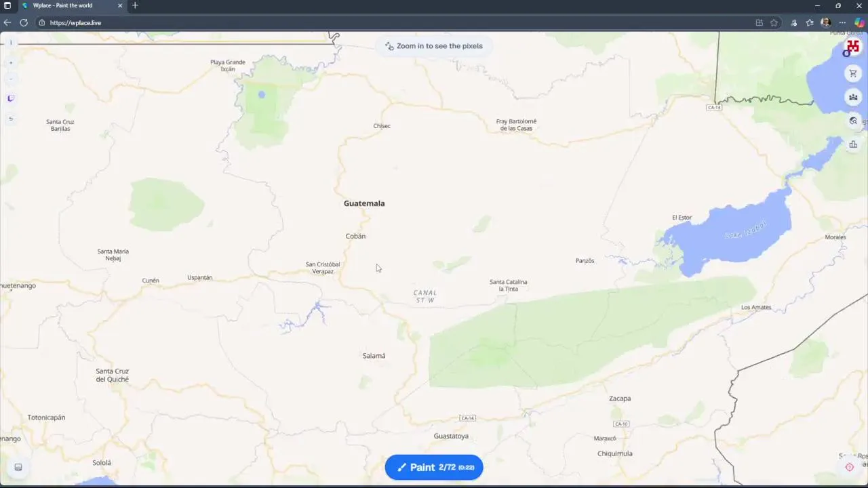Open the favorites list icon

coord(810,22)
